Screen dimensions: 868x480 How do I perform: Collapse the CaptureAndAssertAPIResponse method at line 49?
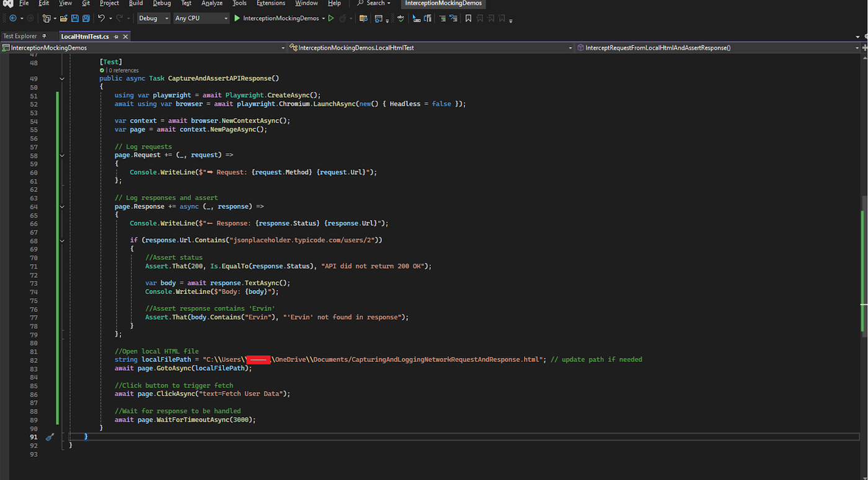tap(62, 79)
